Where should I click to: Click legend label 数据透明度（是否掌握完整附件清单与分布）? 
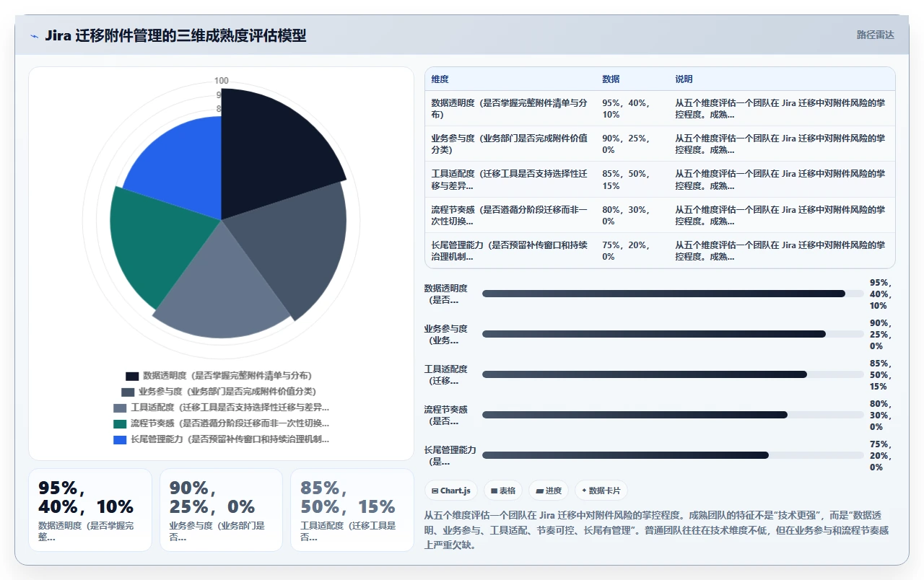click(x=227, y=376)
